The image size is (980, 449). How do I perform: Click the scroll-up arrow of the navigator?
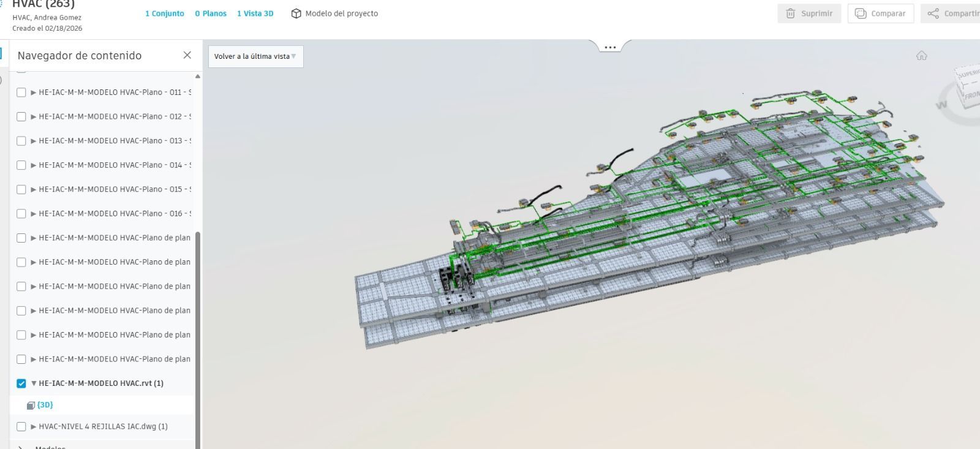click(x=198, y=77)
